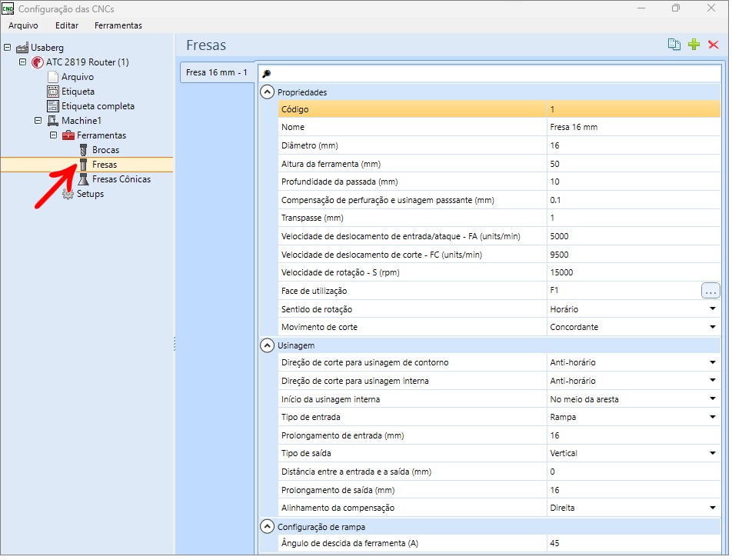Edit the Transpasse (mm) value

click(633, 218)
